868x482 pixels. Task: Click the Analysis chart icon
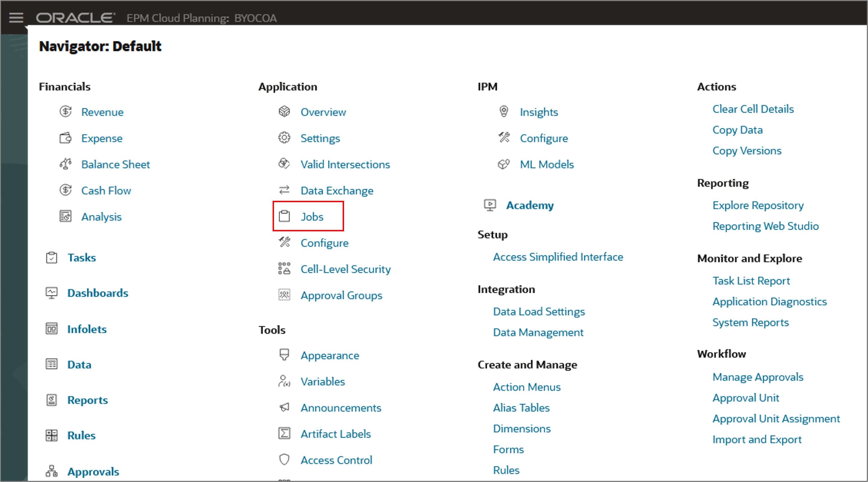click(x=65, y=216)
